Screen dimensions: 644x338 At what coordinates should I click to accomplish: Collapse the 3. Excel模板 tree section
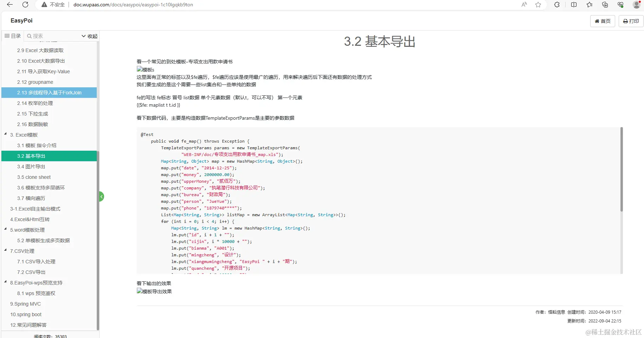tap(5, 133)
